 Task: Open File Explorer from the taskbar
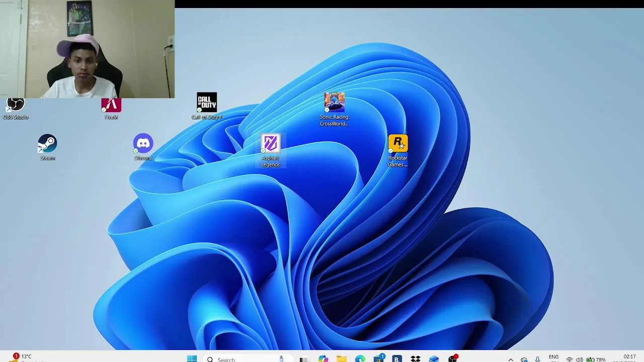point(342,359)
